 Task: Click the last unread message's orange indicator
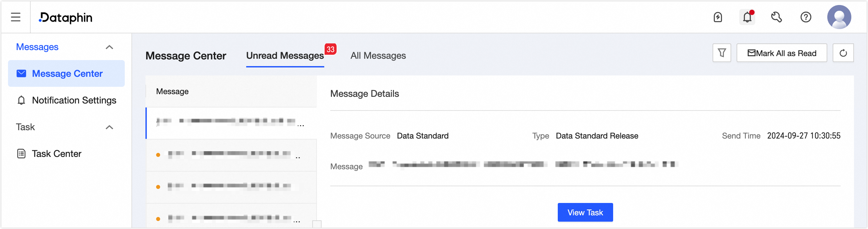click(x=158, y=219)
